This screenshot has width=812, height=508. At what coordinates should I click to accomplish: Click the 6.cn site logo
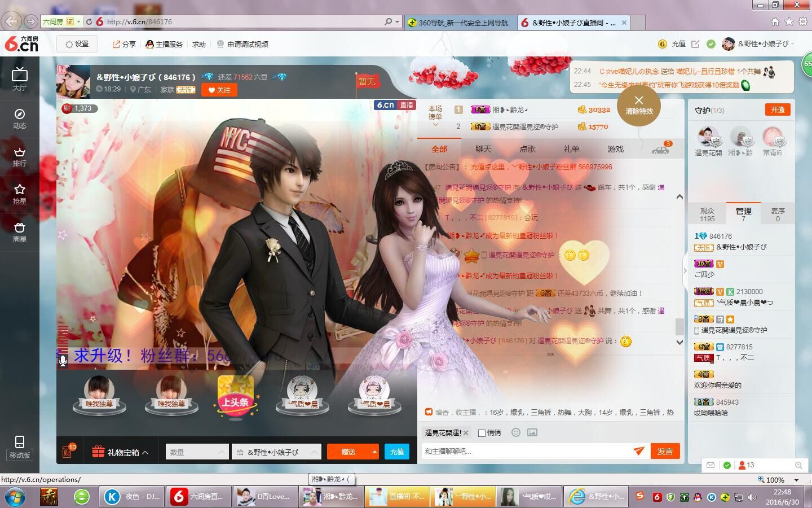point(21,44)
